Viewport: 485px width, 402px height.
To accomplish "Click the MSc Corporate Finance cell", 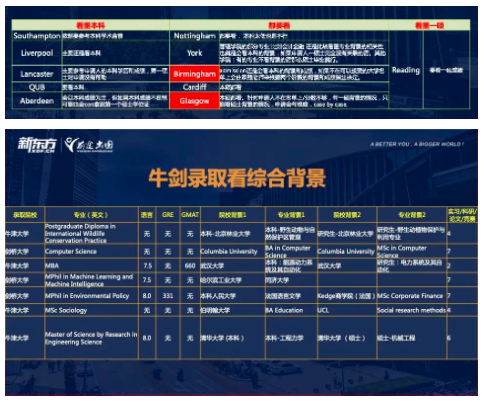I will click(x=411, y=296).
